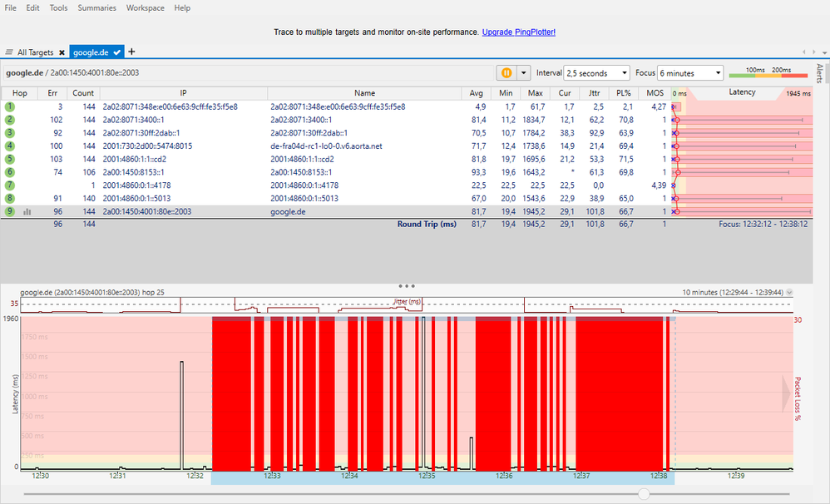Image resolution: width=830 pixels, height=504 pixels.
Task: Close the All Targets tab
Action: click(x=62, y=52)
